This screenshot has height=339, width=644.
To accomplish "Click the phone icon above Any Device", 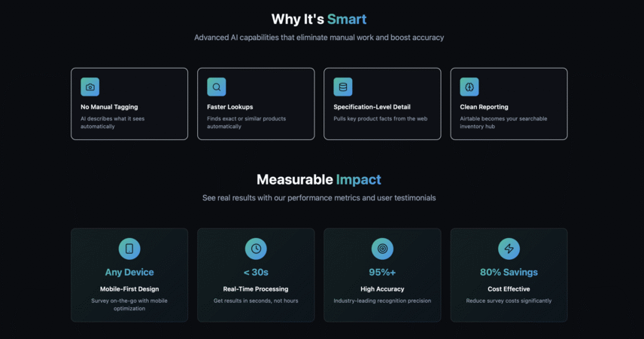I will point(129,249).
